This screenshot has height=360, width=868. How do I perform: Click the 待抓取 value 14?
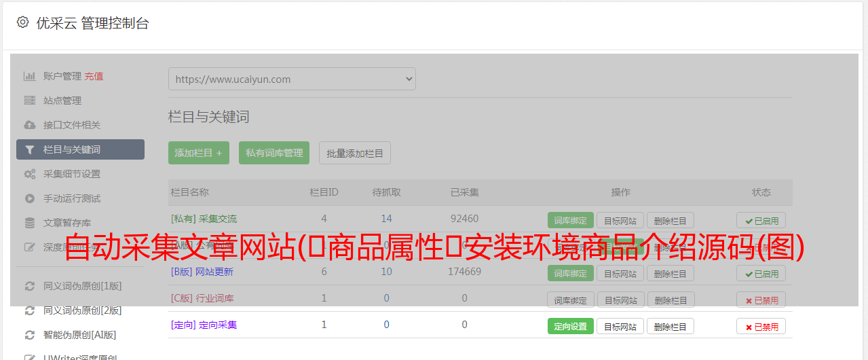coord(387,219)
